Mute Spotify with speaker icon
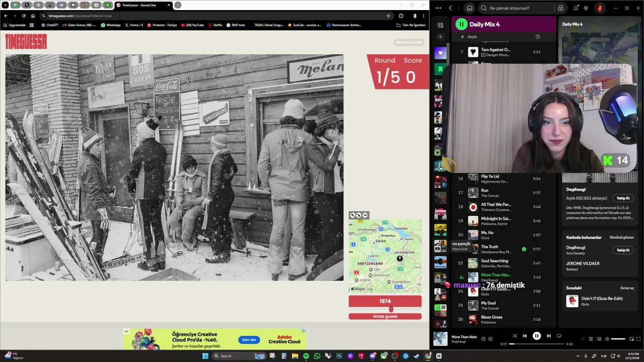Screen dimensions: 644x362 pos(607,339)
